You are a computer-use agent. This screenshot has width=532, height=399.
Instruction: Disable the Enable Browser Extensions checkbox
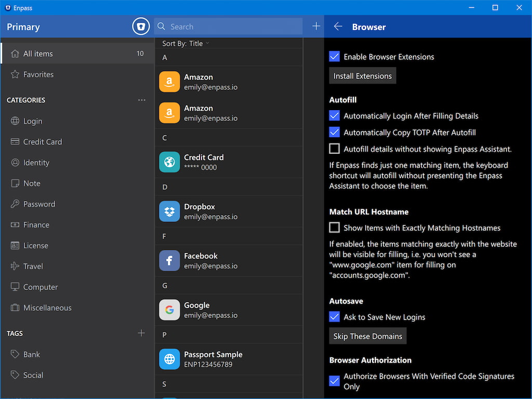tap(335, 57)
